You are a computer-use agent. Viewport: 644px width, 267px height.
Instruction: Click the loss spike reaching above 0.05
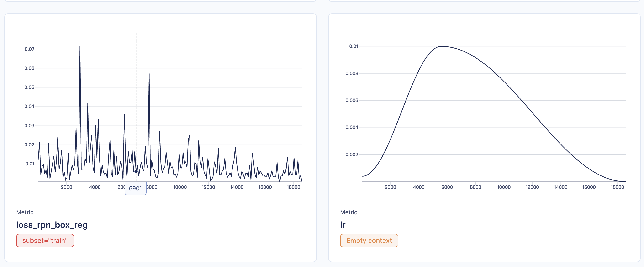point(149,74)
